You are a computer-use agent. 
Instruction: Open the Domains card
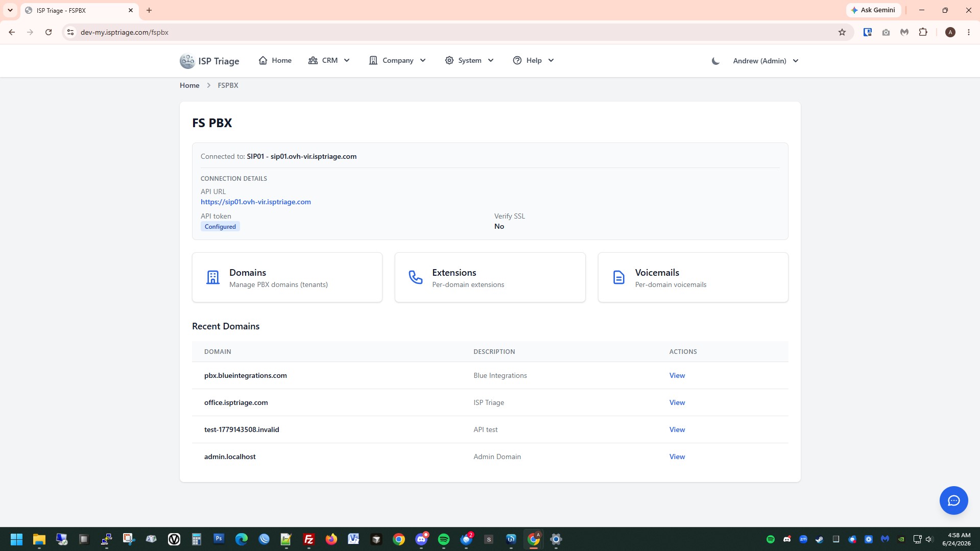point(287,277)
